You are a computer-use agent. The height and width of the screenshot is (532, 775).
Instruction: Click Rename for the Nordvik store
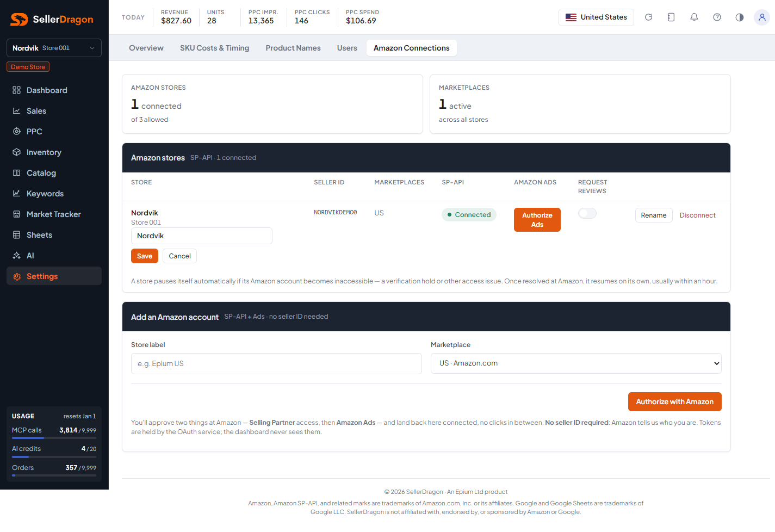point(654,215)
